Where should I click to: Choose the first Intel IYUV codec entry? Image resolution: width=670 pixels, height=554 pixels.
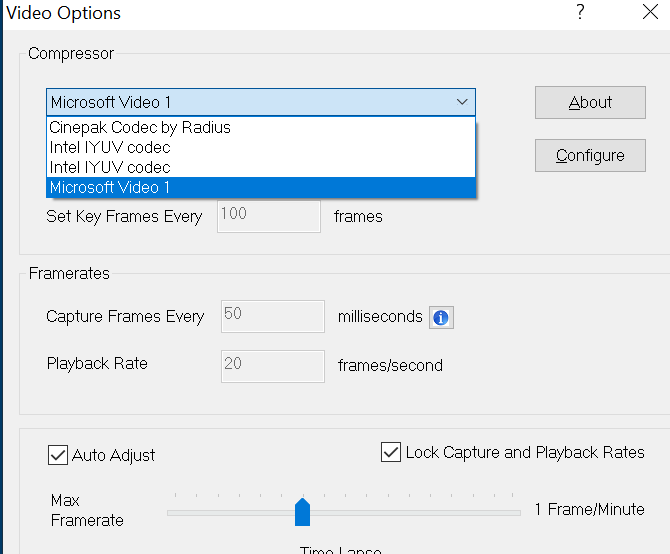tap(261, 147)
